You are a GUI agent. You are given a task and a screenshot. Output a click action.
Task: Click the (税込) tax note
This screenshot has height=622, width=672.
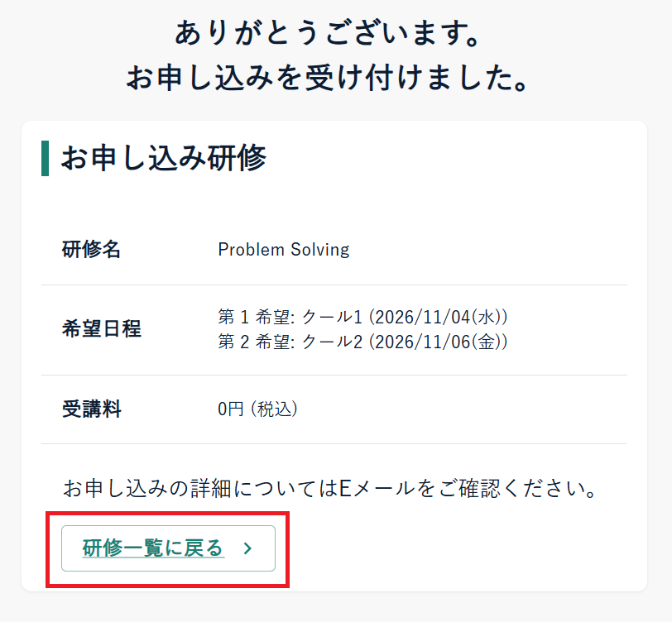click(x=275, y=409)
